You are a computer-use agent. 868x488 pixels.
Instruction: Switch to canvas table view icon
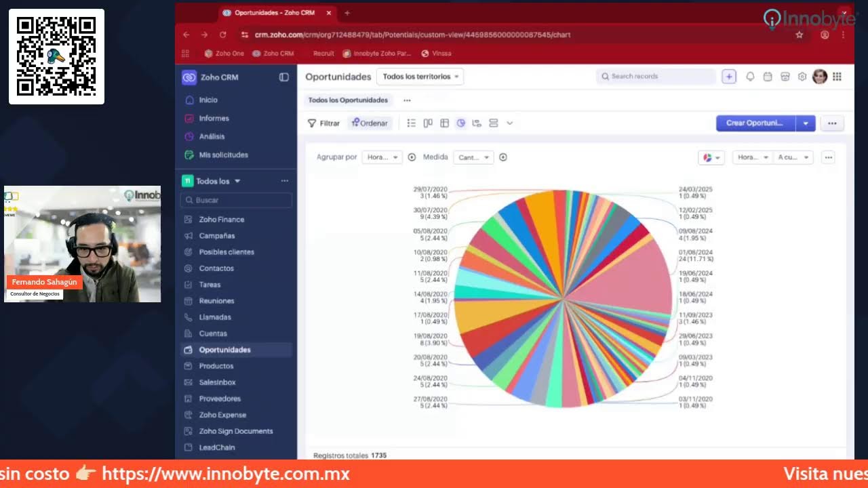pos(445,123)
